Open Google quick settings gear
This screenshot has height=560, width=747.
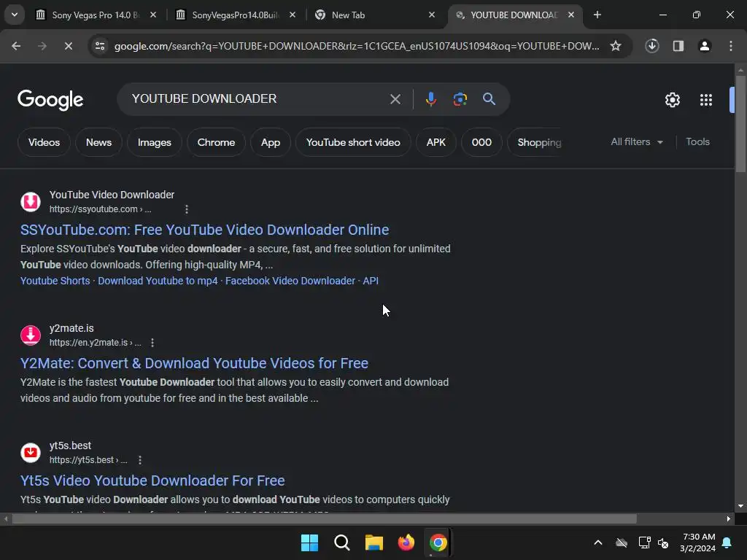[672, 100]
